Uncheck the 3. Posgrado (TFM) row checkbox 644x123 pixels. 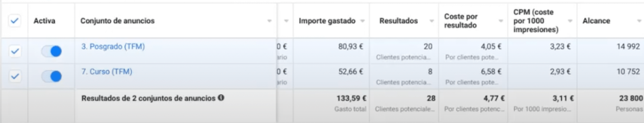tap(15, 51)
